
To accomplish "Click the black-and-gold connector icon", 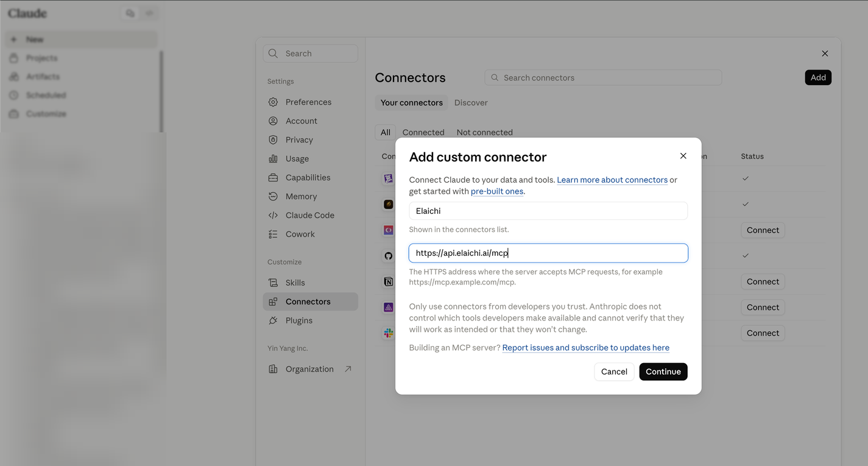I will pos(388,204).
